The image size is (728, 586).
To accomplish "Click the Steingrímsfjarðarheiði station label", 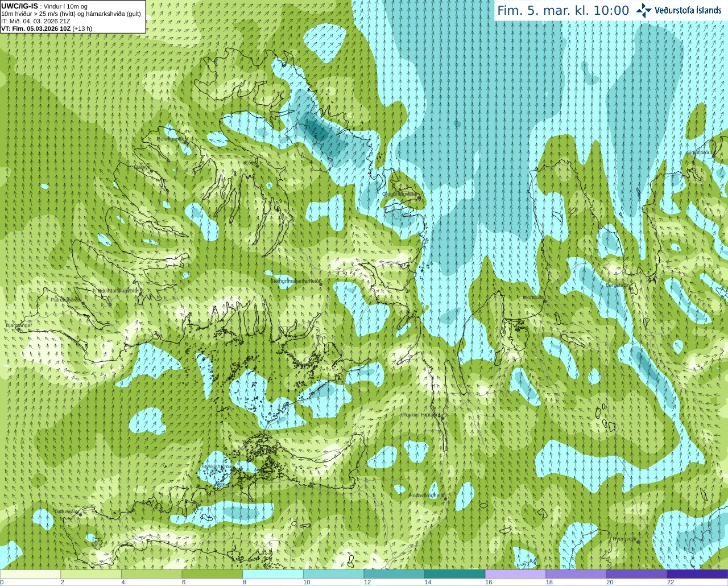I will tap(295, 281).
